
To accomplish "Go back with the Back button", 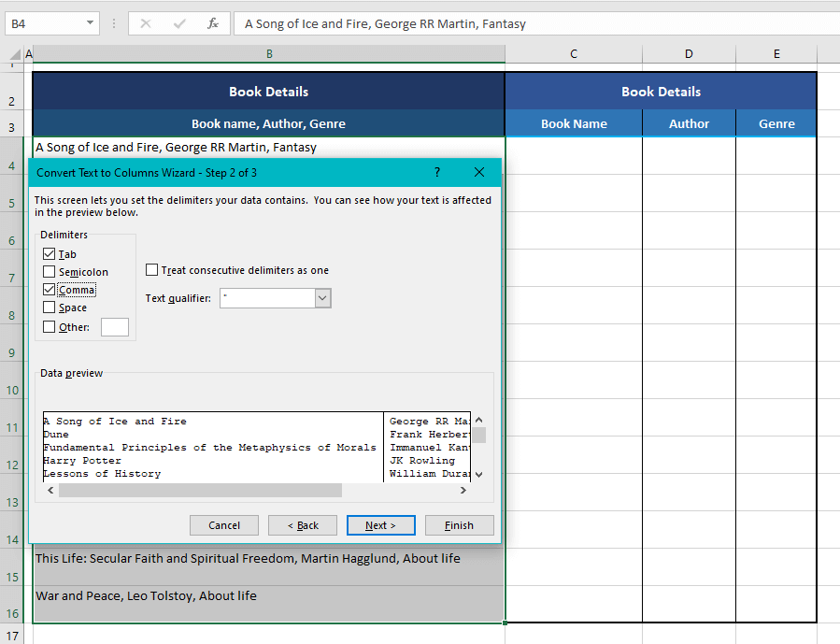I will 302,524.
